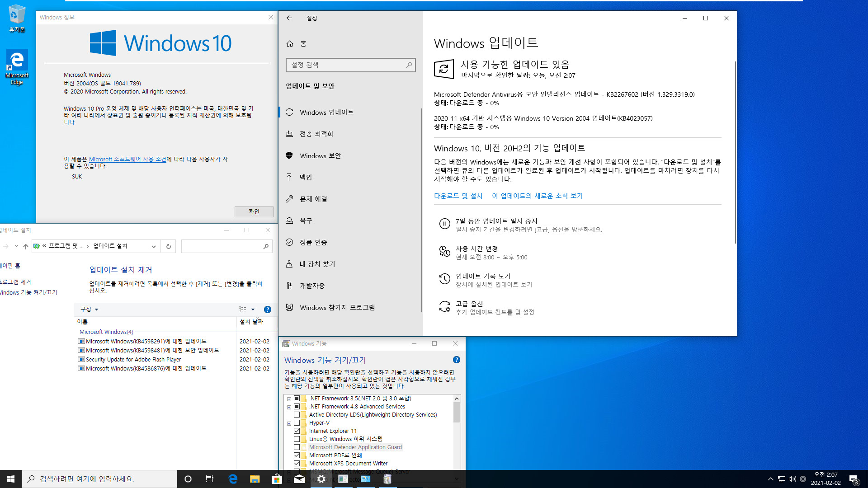
Task: Open the Recycle Bin desktop icon
Action: pos(17,19)
